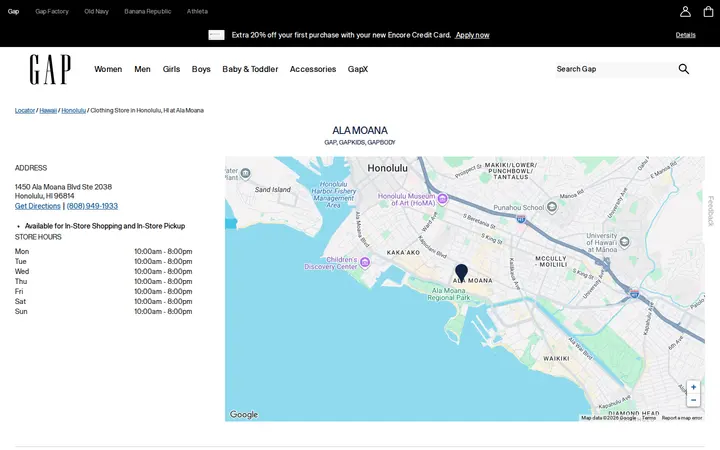
Task: Open the Baby & Toddler menu
Action: coord(250,69)
